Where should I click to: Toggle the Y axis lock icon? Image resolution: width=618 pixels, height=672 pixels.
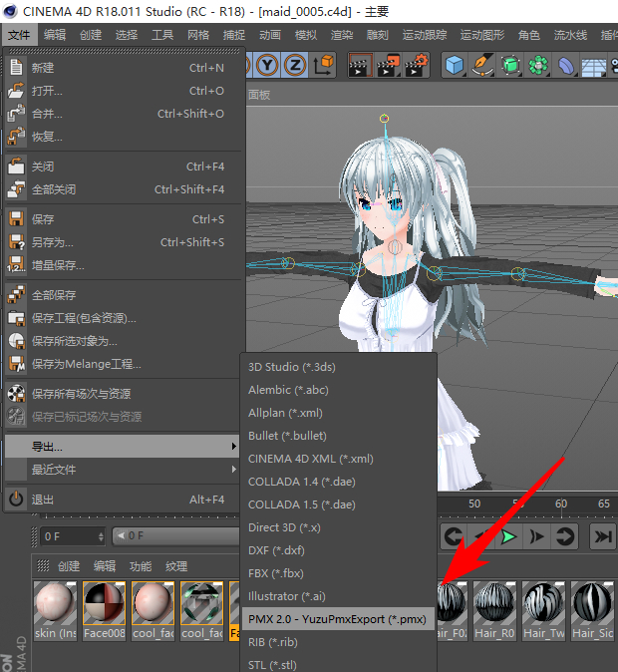click(267, 65)
